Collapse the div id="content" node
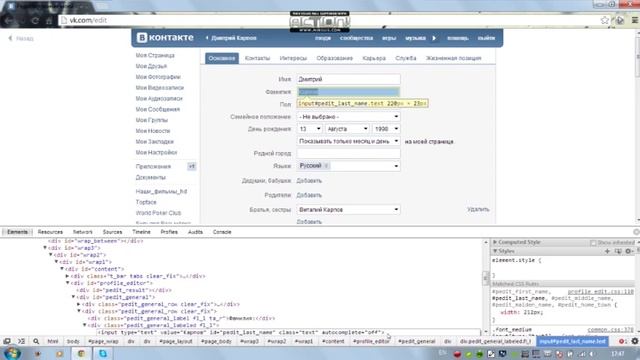Image resolution: width=640 pixels, height=360 pixels. 62,269
